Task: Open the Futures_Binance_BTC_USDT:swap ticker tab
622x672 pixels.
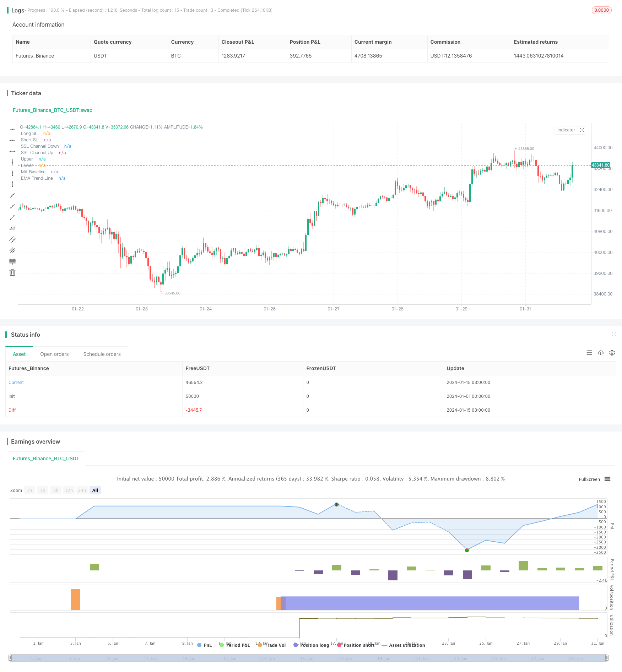Action: point(53,110)
